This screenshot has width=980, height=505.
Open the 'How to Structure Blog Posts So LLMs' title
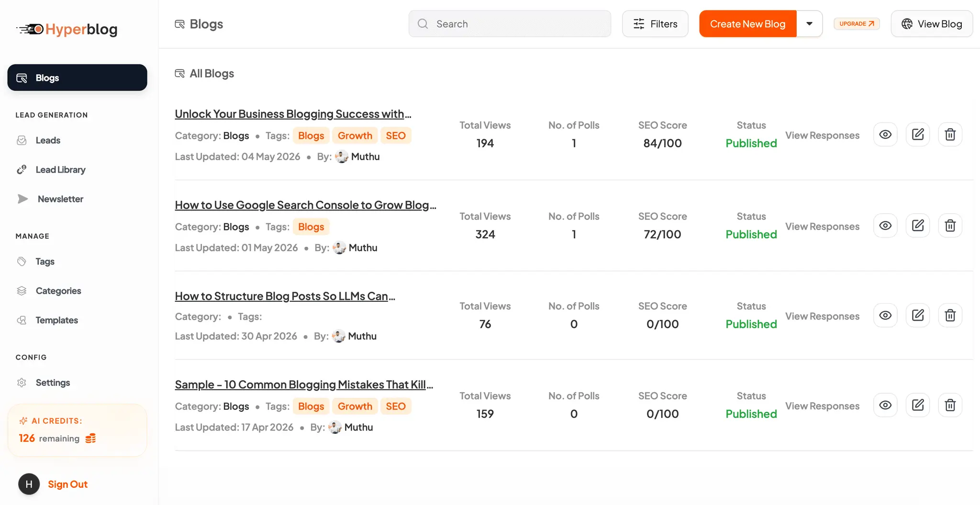(x=285, y=296)
